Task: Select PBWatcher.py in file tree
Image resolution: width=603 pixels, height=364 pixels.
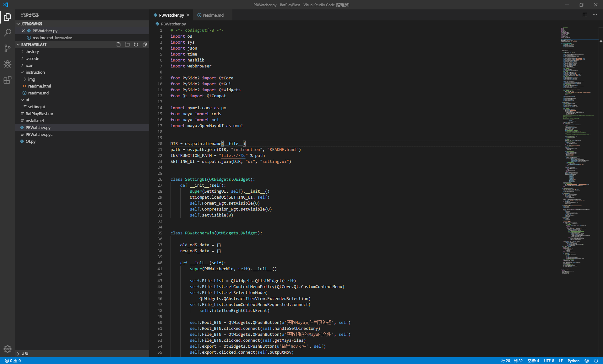Action: click(x=82, y=127)
